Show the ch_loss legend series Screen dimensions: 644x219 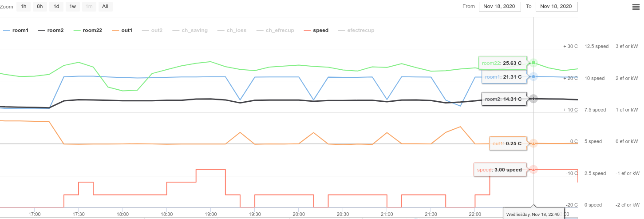pos(236,30)
